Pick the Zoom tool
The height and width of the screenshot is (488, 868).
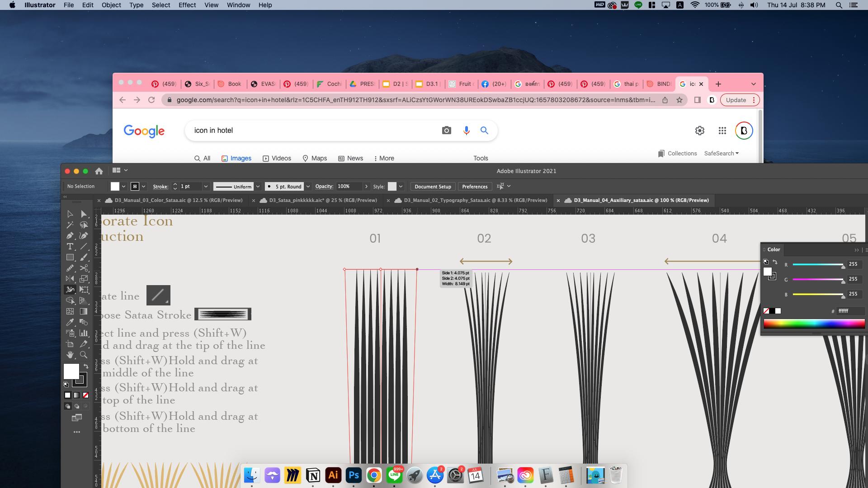[x=84, y=355]
